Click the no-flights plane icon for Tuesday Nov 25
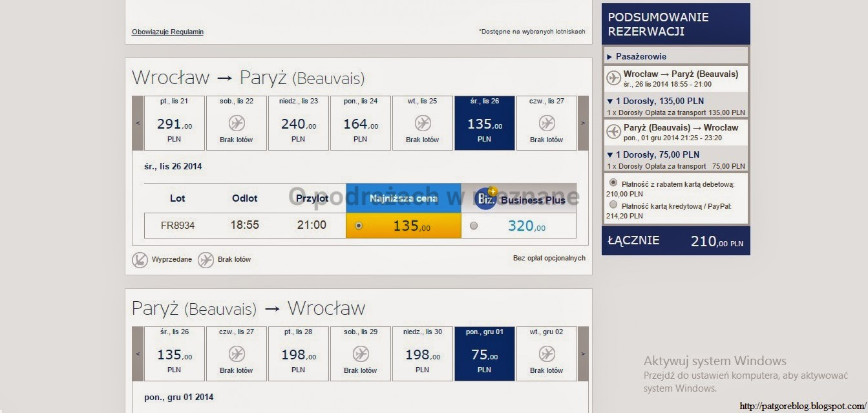 (x=423, y=123)
